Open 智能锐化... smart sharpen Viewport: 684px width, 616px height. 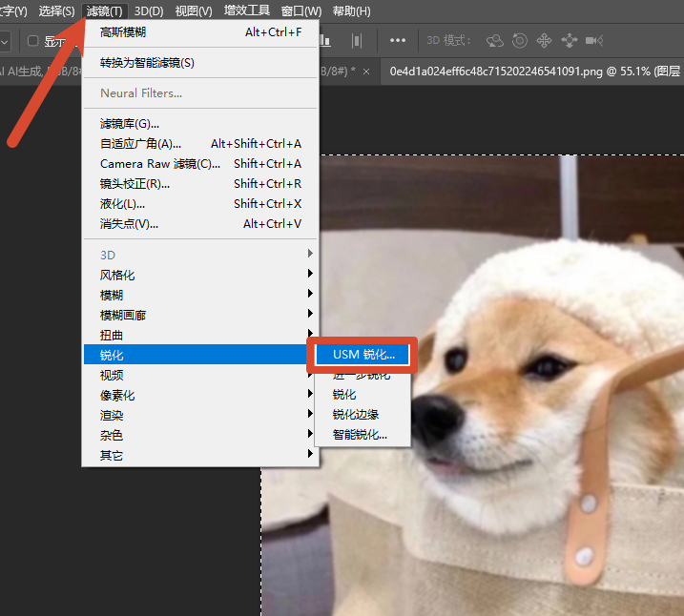tap(363, 435)
